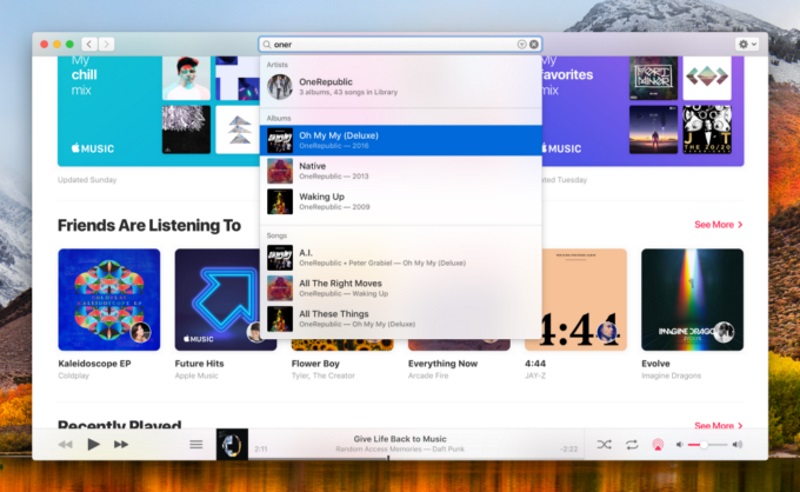Click the Play button in playback bar

pos(93,444)
